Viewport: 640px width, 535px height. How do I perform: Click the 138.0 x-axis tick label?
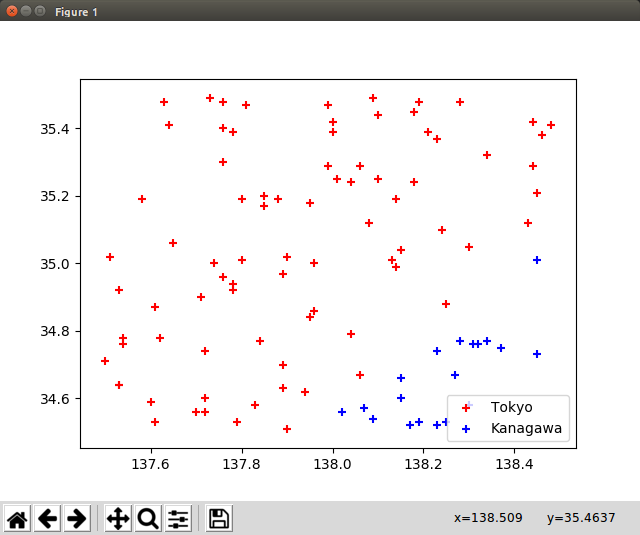coord(333,464)
